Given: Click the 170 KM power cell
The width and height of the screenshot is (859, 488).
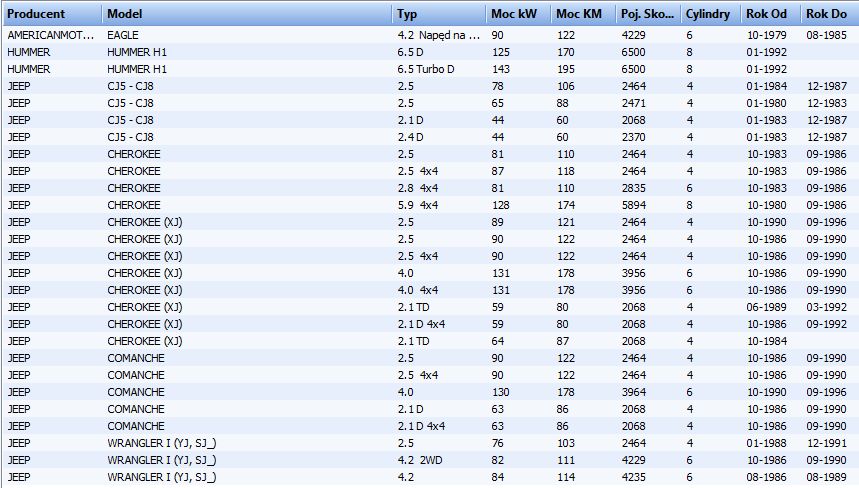Looking at the screenshot, I should click(566, 52).
